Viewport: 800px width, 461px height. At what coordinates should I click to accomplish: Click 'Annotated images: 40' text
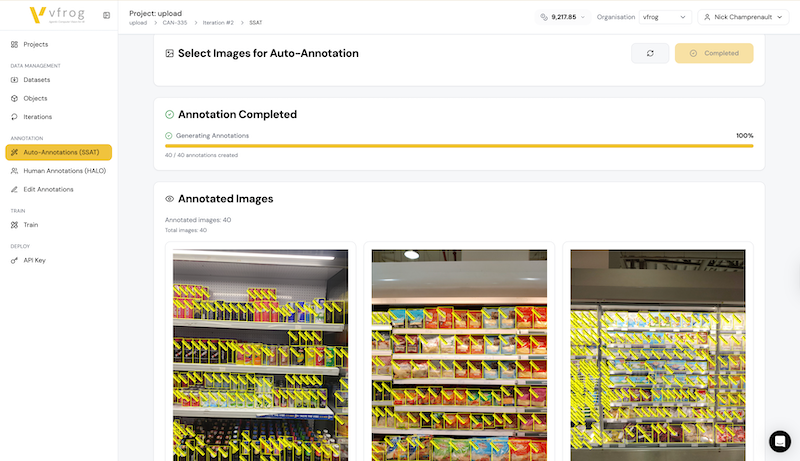198,220
